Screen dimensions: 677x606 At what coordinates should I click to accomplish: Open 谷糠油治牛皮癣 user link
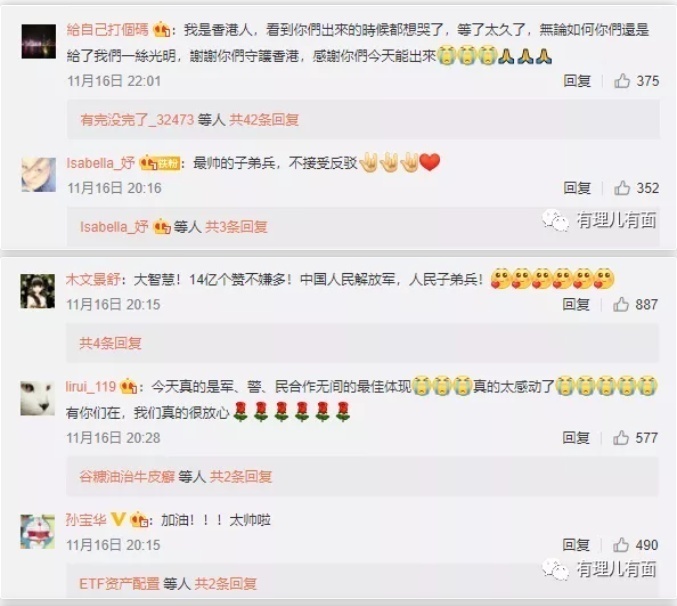pyautogui.click(x=127, y=477)
